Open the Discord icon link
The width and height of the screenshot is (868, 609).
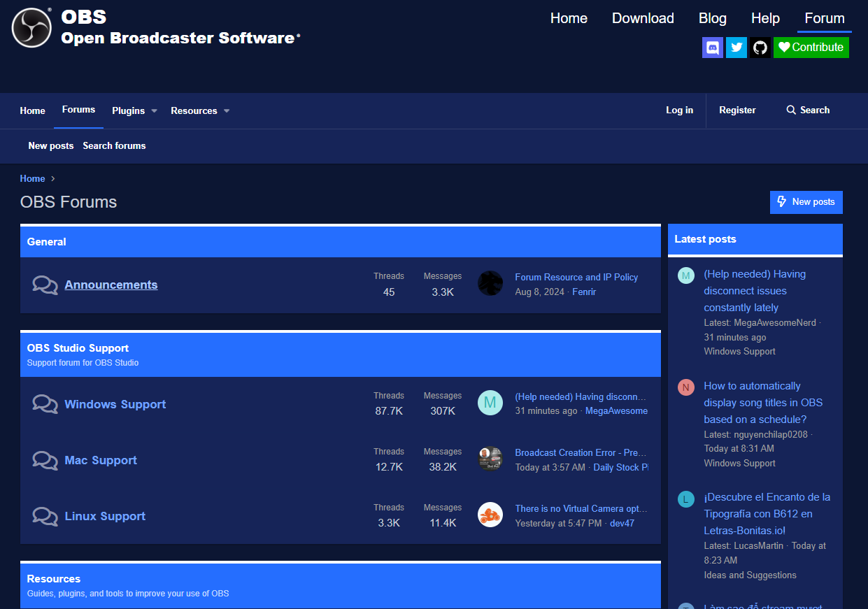pyautogui.click(x=713, y=48)
